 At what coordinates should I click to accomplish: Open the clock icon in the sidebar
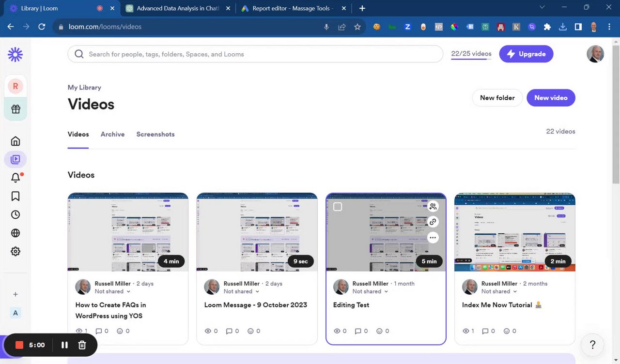(x=15, y=214)
